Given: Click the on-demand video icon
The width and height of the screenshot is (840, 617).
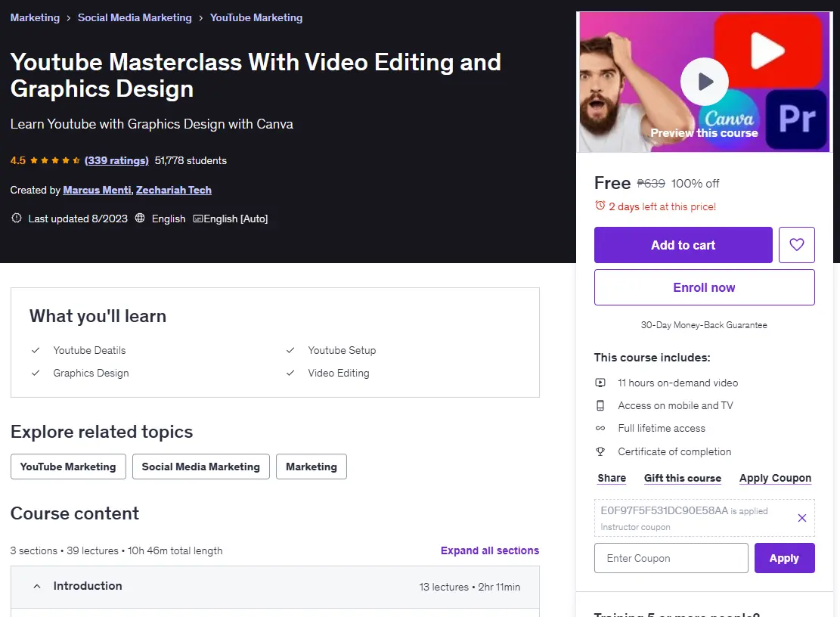Looking at the screenshot, I should click(x=600, y=383).
